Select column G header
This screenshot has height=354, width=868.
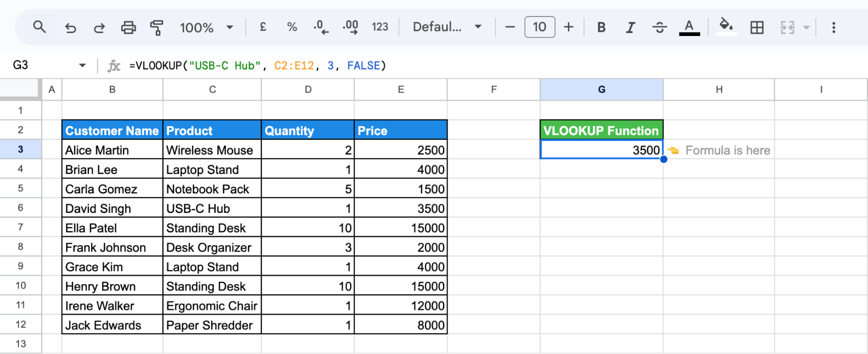tap(601, 89)
